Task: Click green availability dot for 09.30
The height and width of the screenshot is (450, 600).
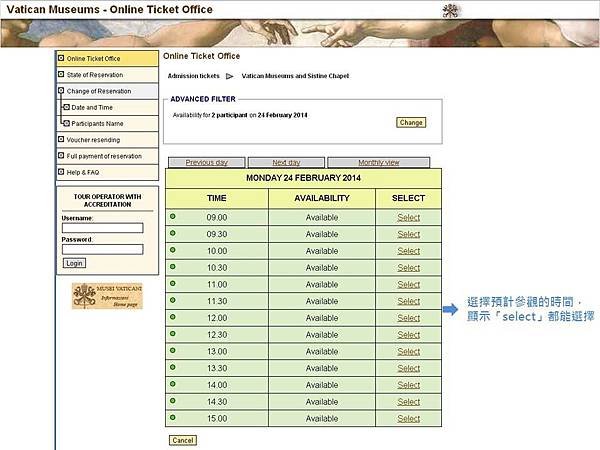Action: tap(173, 233)
